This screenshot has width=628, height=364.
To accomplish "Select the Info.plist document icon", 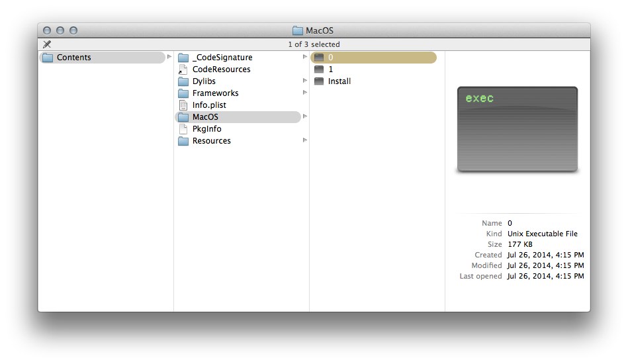I will (183, 105).
